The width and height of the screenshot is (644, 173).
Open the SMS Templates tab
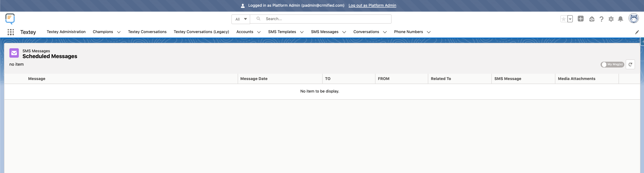(282, 32)
